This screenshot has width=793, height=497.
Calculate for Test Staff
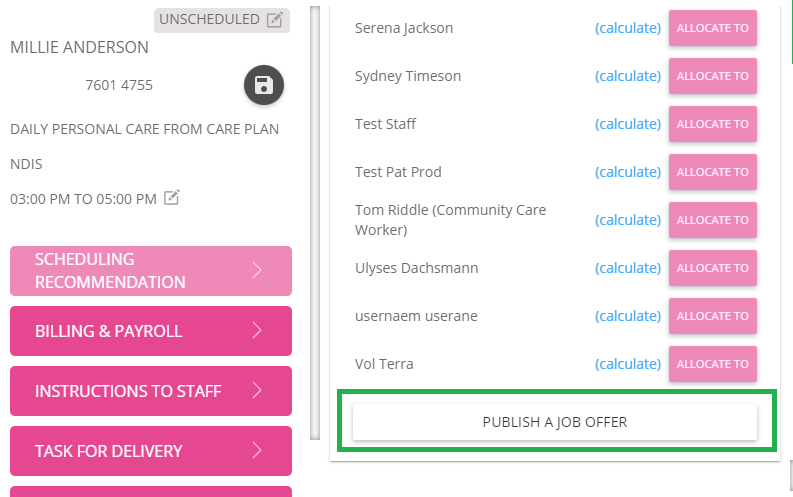tap(628, 124)
